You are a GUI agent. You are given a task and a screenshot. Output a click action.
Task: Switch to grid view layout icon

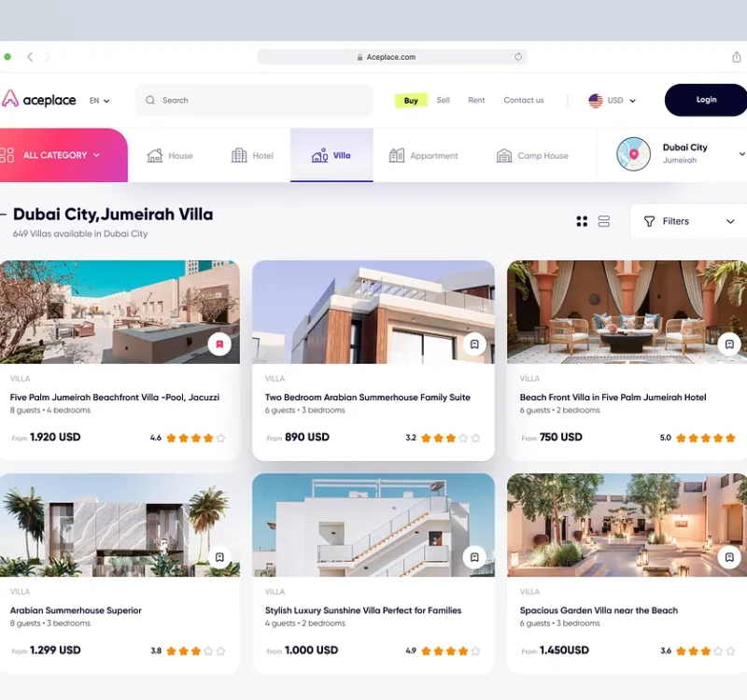pyautogui.click(x=582, y=221)
